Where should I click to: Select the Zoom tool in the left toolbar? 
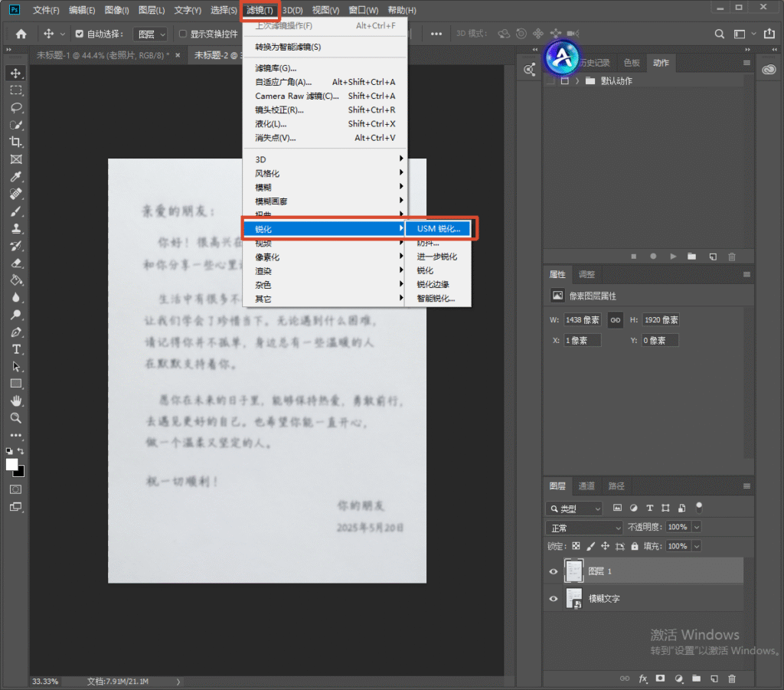click(16, 418)
